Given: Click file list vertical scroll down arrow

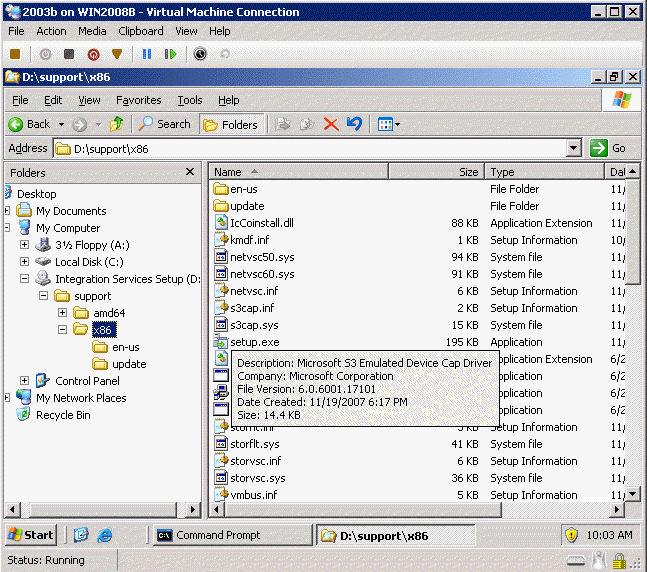Looking at the screenshot, I should (633, 494).
